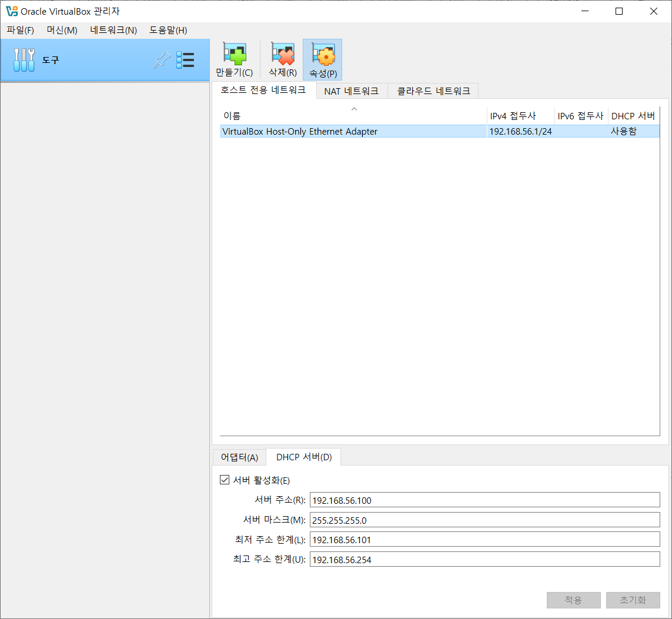Select the 도구 tools icon in sidebar
Viewport: 672px width, 619px height.
pyautogui.click(x=24, y=59)
